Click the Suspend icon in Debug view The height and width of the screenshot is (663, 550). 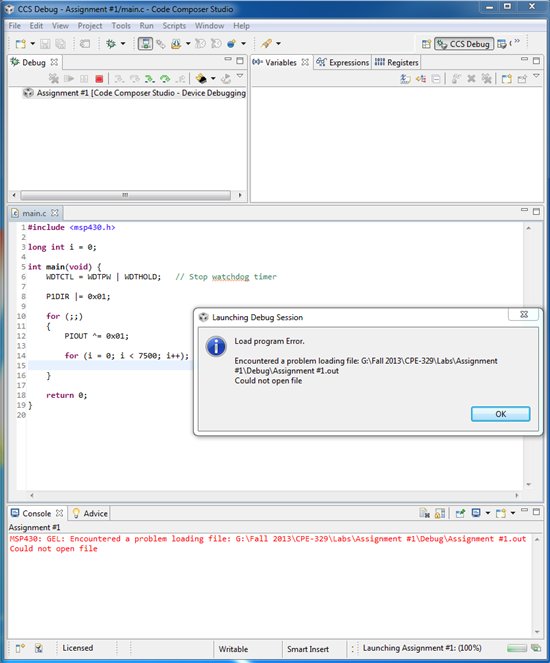(84, 79)
